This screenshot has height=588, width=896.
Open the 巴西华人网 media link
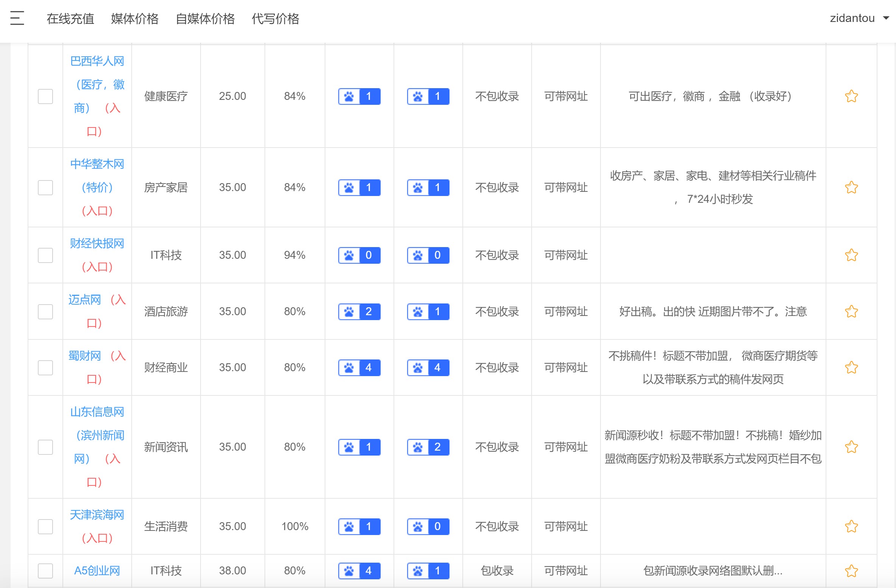point(97,84)
